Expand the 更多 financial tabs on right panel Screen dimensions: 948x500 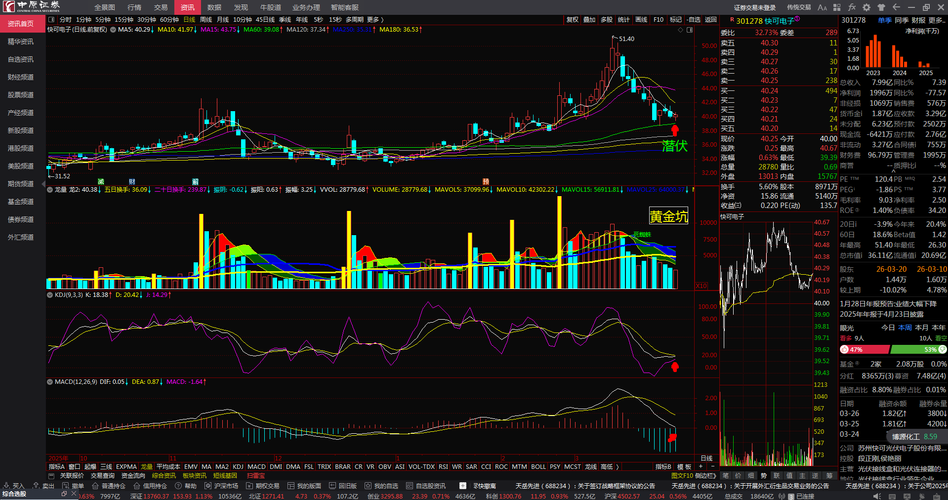pyautogui.click(x=937, y=19)
